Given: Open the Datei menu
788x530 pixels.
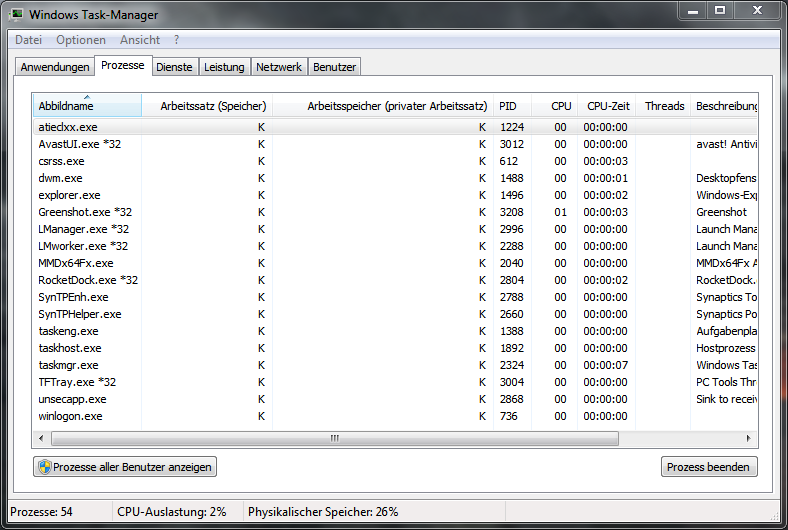Looking at the screenshot, I should (28, 40).
